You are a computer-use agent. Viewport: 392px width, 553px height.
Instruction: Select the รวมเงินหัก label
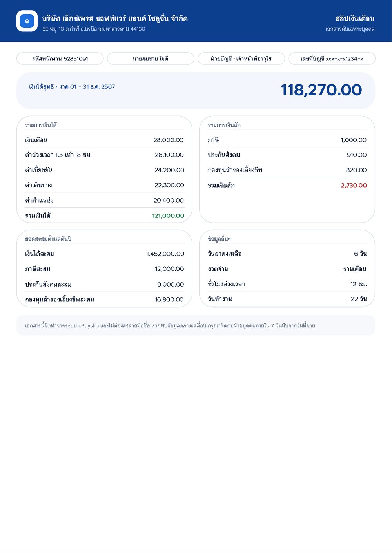pyautogui.click(x=221, y=185)
